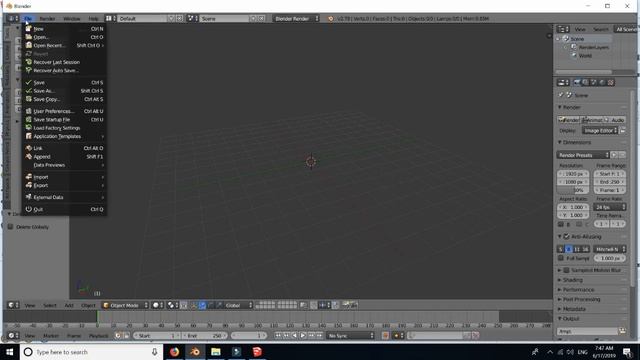Click the Animation render button
The width and height of the screenshot is (640, 360).
pyautogui.click(x=591, y=120)
